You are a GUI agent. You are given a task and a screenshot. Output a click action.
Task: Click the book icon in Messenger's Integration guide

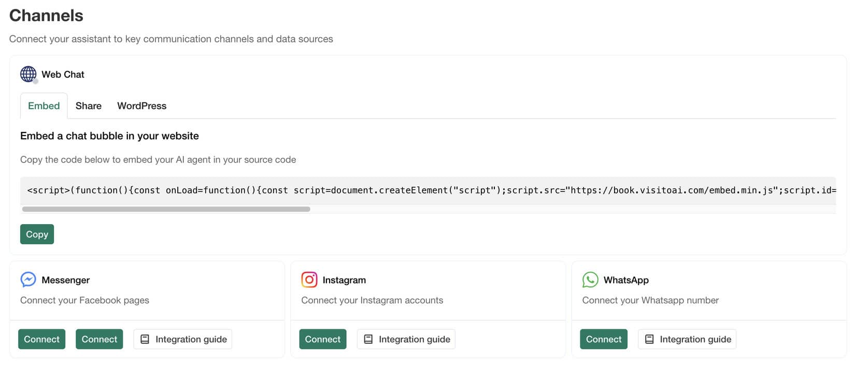pyautogui.click(x=145, y=339)
